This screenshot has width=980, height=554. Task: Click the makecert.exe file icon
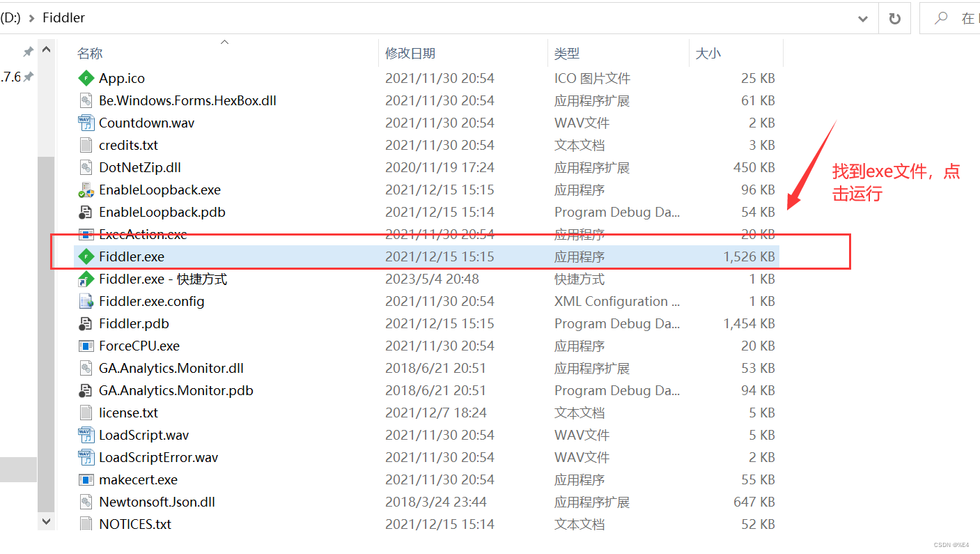pyautogui.click(x=86, y=479)
